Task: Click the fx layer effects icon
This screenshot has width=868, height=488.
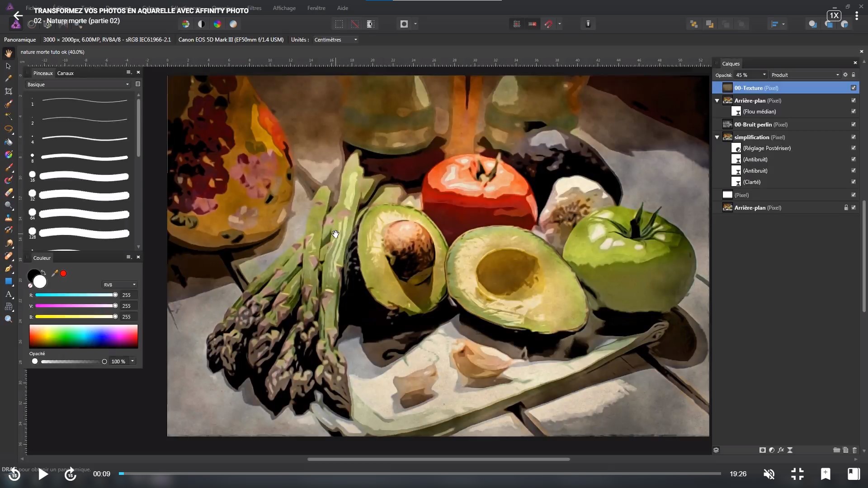Action: pos(781,450)
